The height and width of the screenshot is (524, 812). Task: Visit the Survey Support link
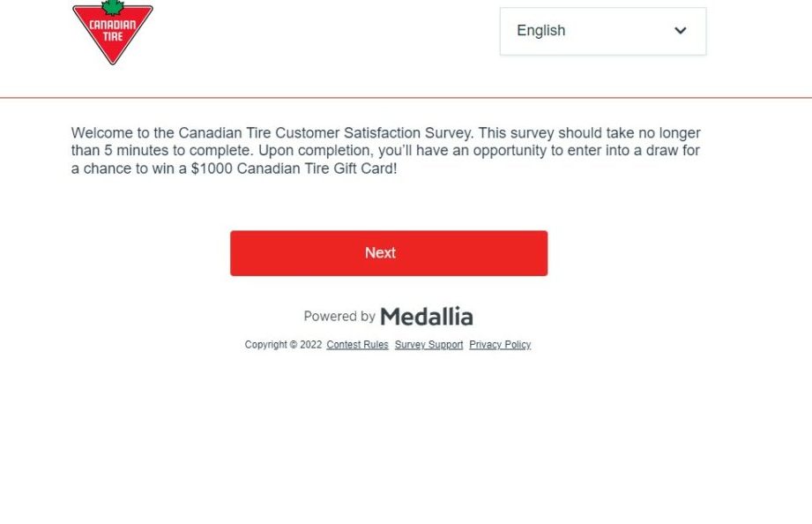tap(428, 345)
